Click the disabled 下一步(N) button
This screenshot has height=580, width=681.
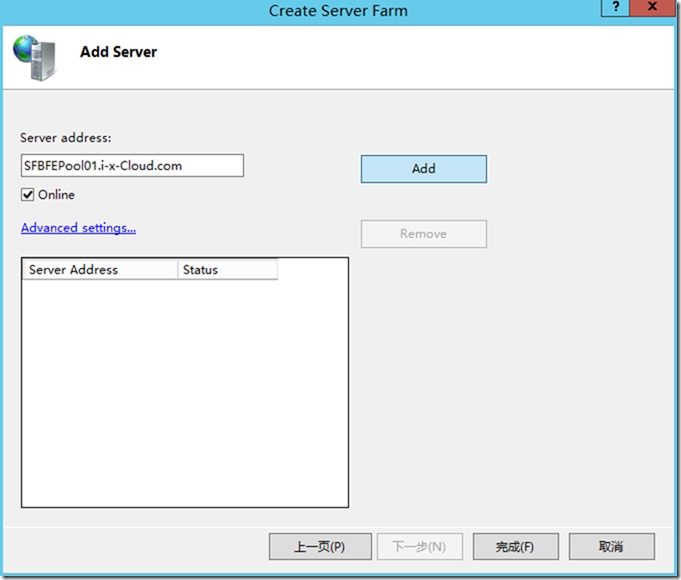click(420, 546)
